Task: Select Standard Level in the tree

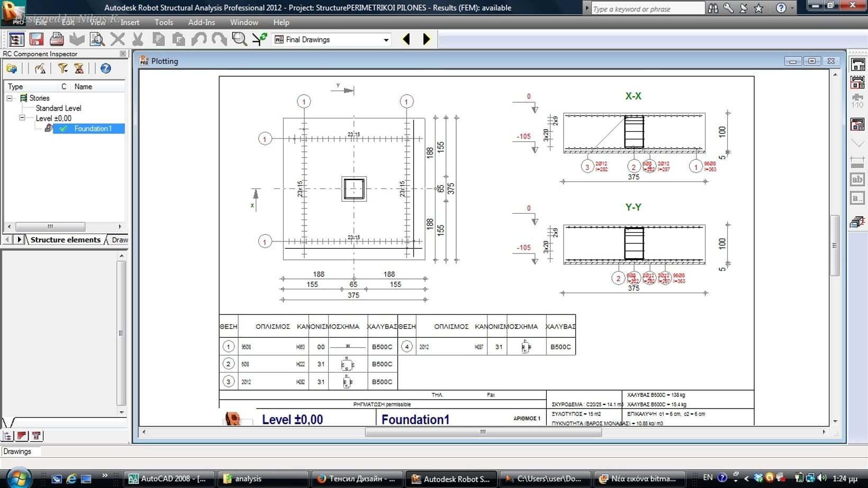Action: click(58, 108)
